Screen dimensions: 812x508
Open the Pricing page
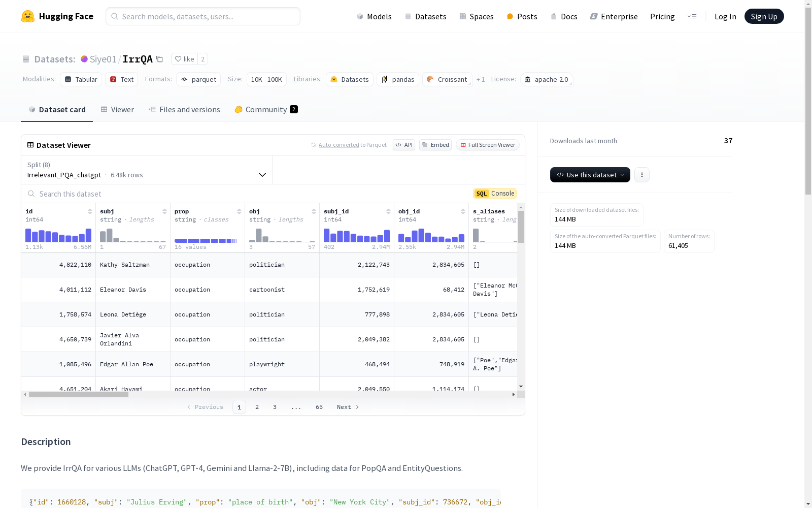[x=662, y=16]
